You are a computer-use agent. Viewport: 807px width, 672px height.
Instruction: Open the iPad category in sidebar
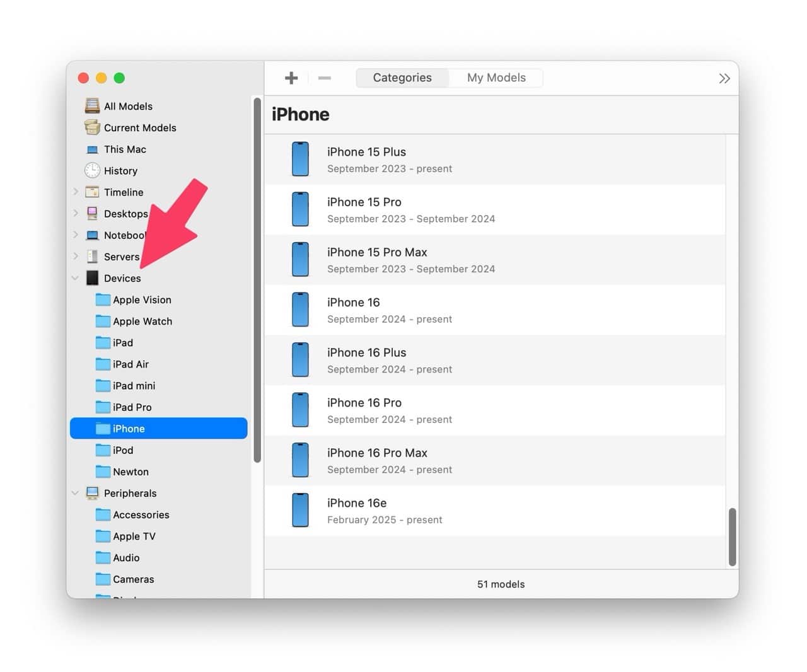[158, 342]
